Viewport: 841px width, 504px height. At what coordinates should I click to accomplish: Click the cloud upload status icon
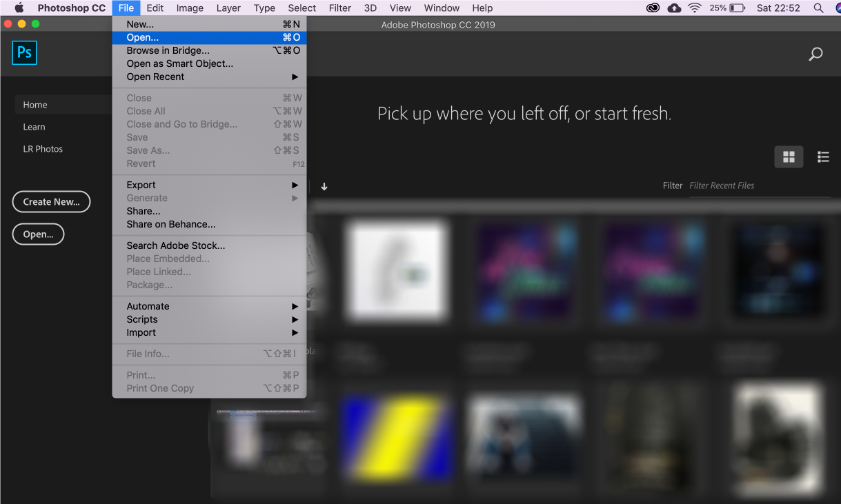point(674,8)
